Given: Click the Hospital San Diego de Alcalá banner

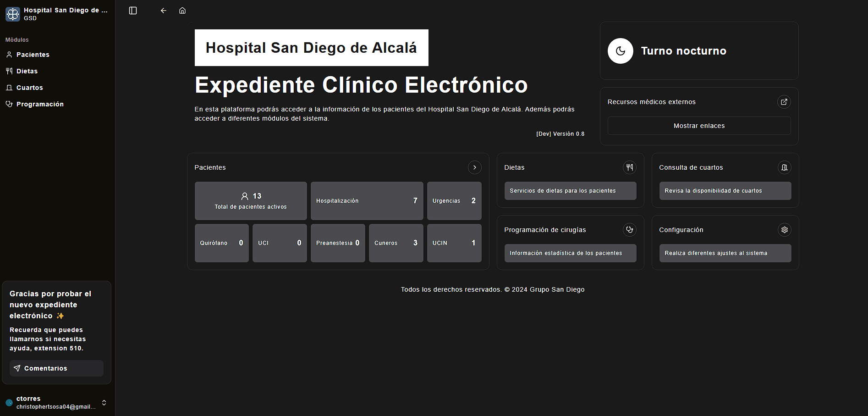Looking at the screenshot, I should point(312,48).
